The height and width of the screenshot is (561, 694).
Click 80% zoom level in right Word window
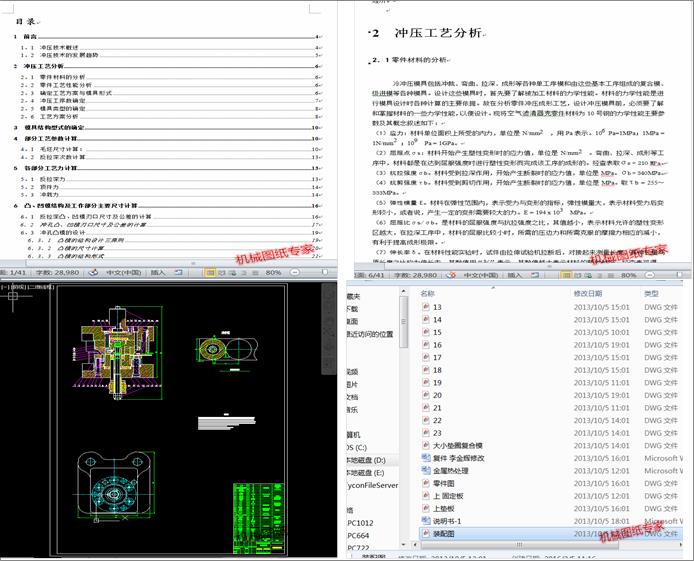pyautogui.click(x=628, y=275)
